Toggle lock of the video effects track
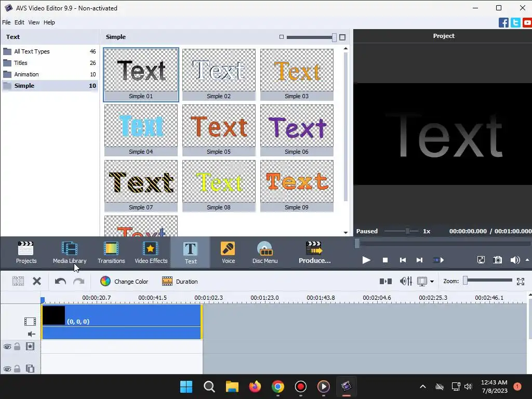The height and width of the screenshot is (399, 532). tap(17, 347)
